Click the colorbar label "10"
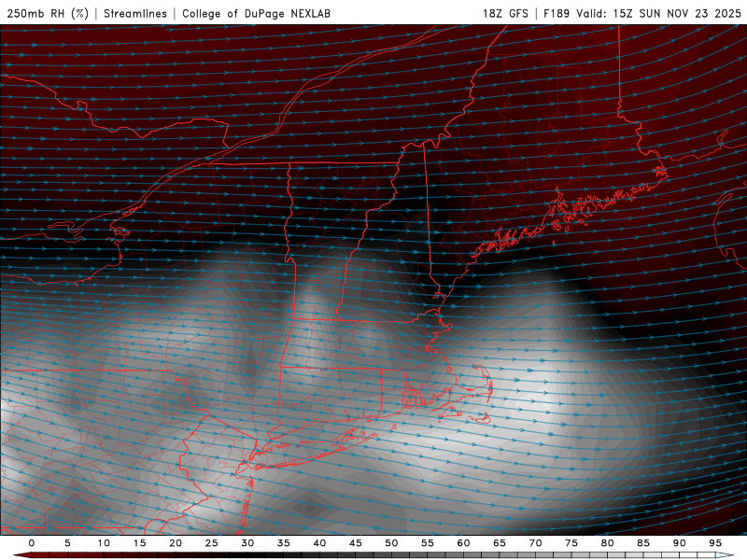The width and height of the screenshot is (747, 560). point(104,543)
